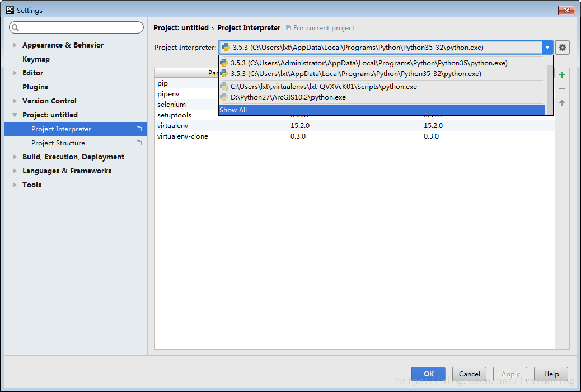
Task: Expand Build, Execution, Deployment node
Action: point(15,157)
